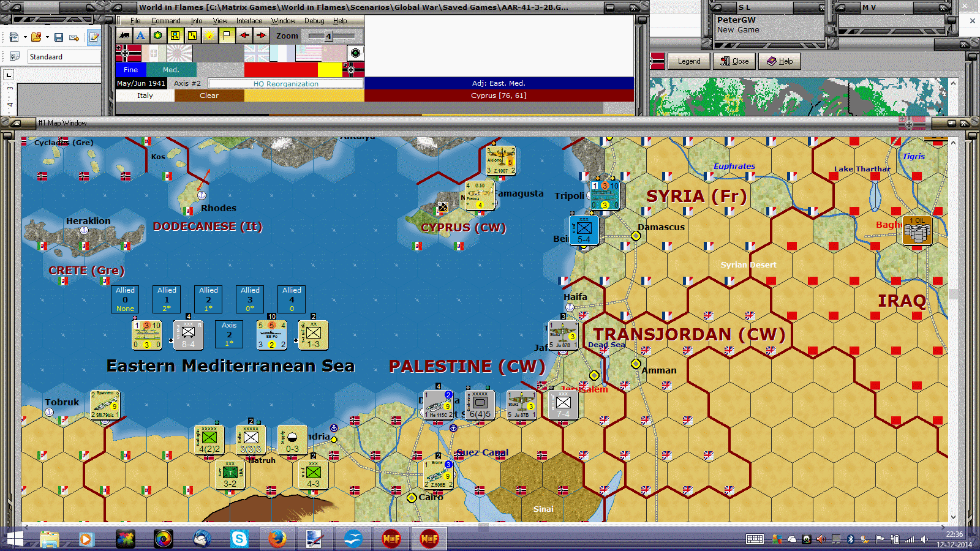Select the United States flag
This screenshot has height=551, width=980.
[309, 53]
